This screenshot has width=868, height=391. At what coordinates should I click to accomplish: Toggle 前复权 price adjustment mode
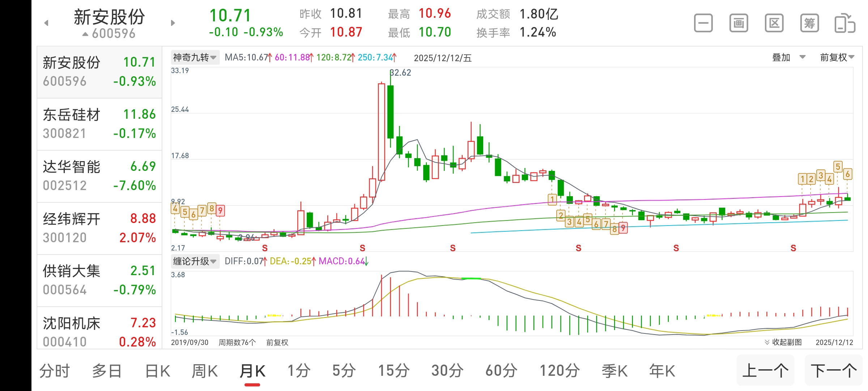(x=835, y=57)
